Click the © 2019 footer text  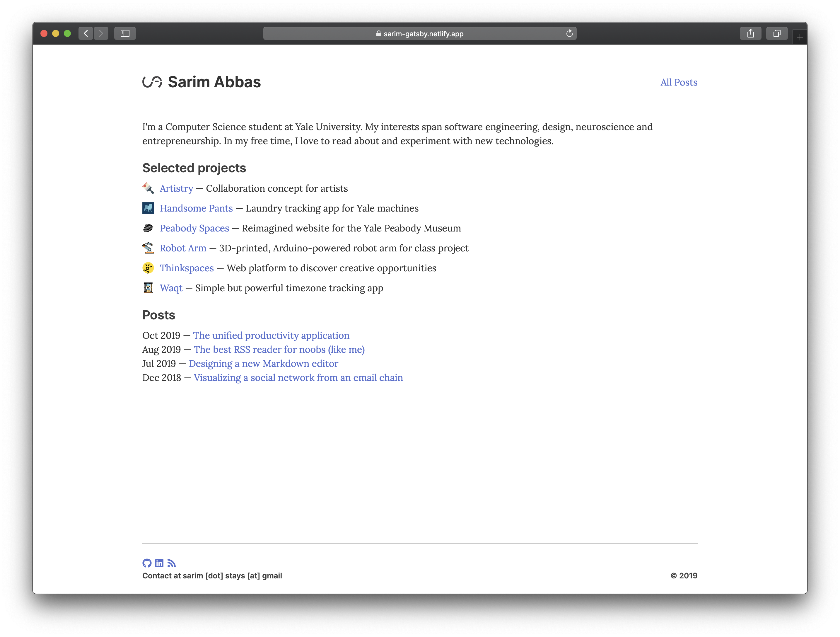tap(684, 575)
